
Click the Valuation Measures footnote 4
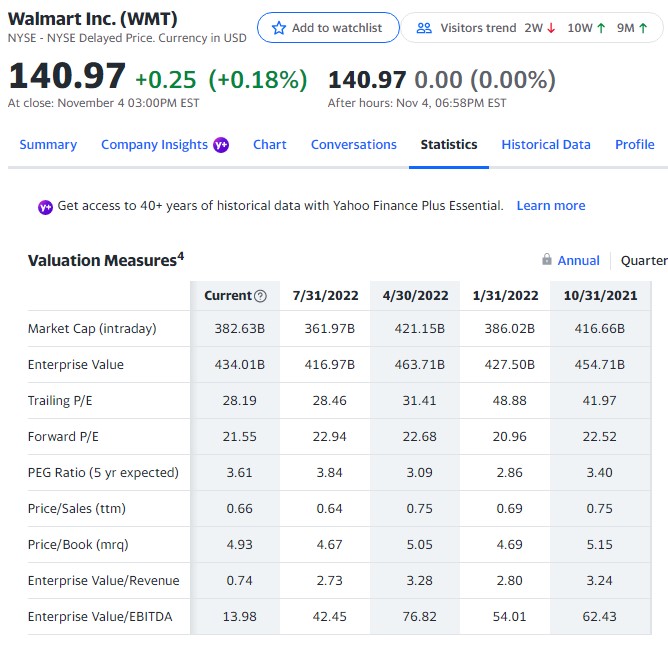[x=181, y=256]
